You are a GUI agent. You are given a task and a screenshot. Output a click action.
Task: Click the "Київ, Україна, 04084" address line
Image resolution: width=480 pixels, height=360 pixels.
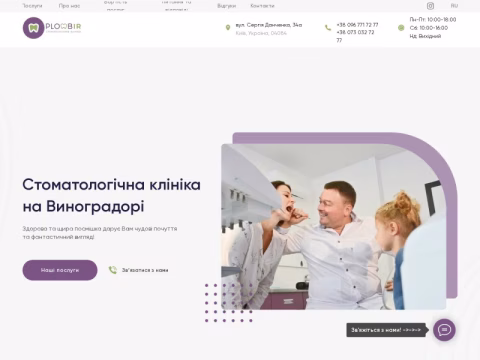261,33
